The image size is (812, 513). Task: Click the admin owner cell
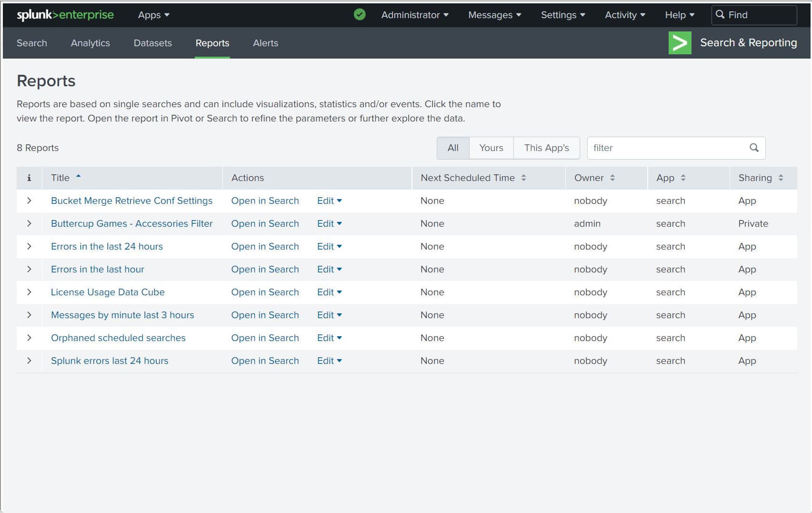587,223
